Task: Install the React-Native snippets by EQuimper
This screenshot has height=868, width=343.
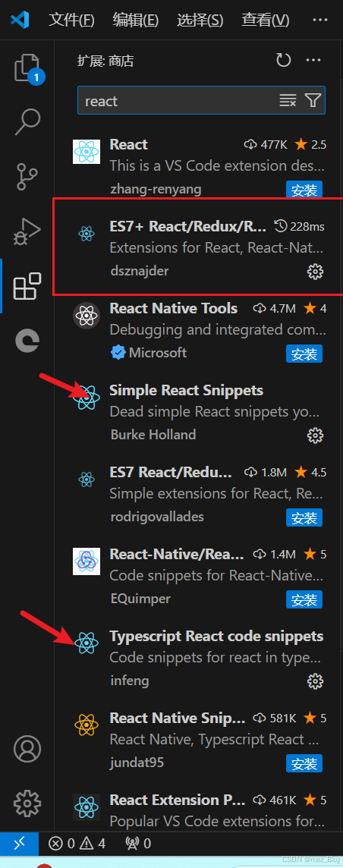Action: pyautogui.click(x=304, y=599)
